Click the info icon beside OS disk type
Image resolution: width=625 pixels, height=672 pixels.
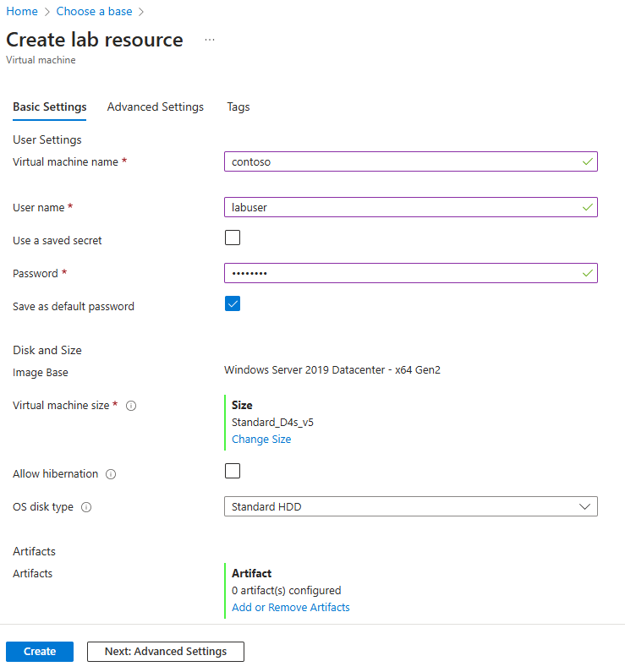(x=86, y=507)
